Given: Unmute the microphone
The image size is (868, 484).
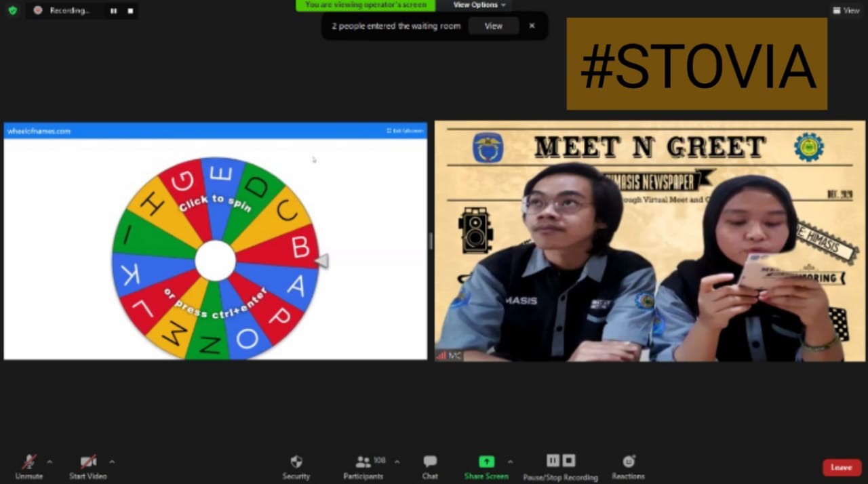Looking at the screenshot, I should (x=28, y=467).
